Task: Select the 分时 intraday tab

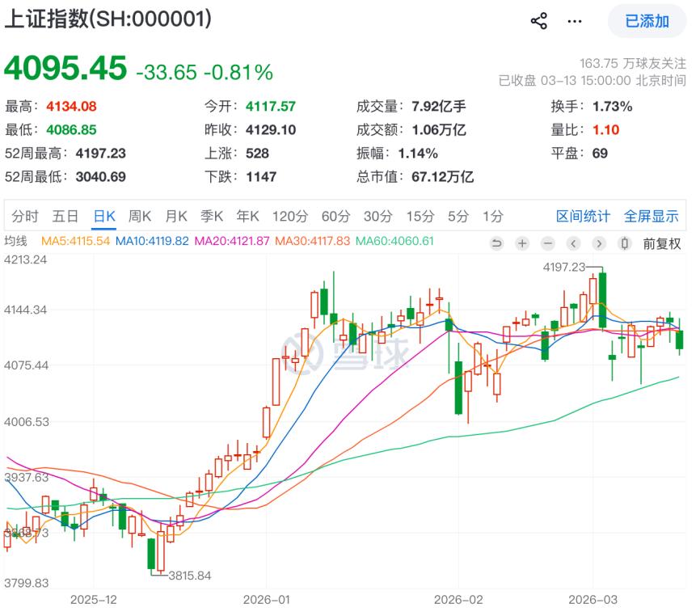Action: [x=25, y=216]
